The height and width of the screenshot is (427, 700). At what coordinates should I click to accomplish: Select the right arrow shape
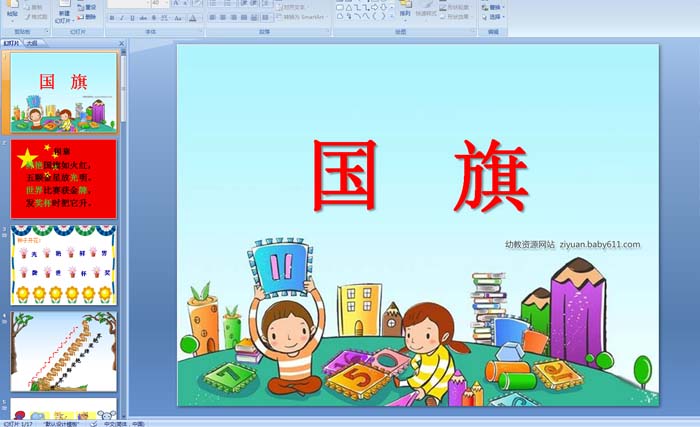pos(375,7)
